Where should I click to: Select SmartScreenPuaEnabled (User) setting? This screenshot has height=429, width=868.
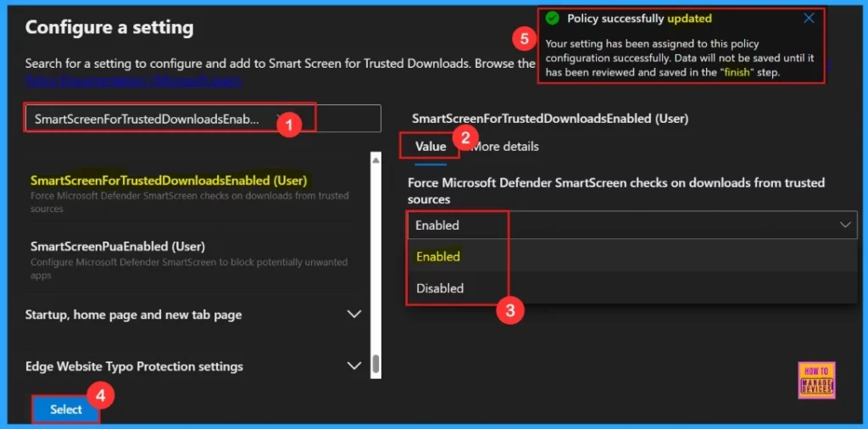coord(191,259)
